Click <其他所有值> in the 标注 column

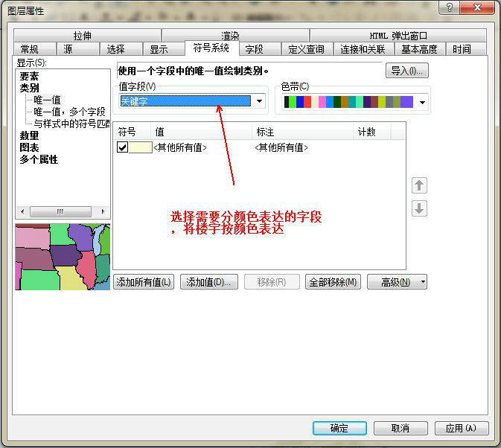pos(281,147)
